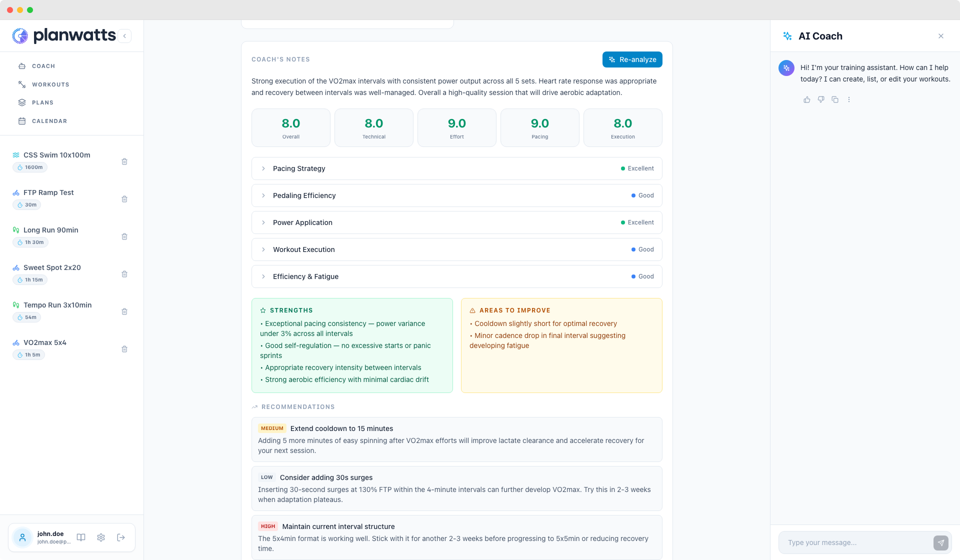Click the Effort 9.0 score card

457,128
